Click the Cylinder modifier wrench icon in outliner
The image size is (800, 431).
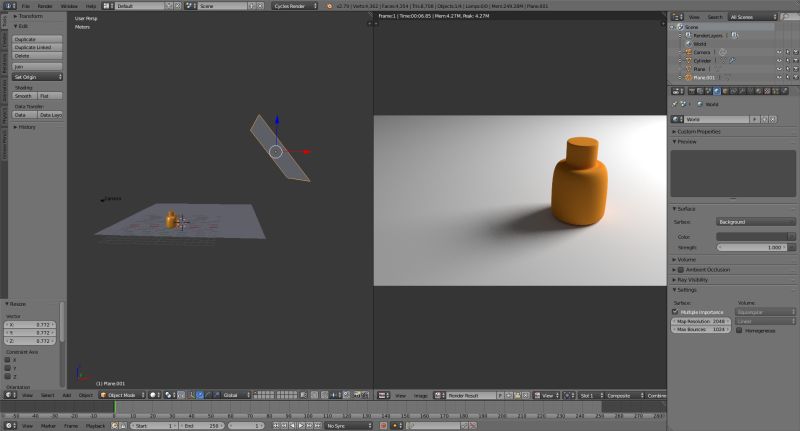click(x=732, y=61)
